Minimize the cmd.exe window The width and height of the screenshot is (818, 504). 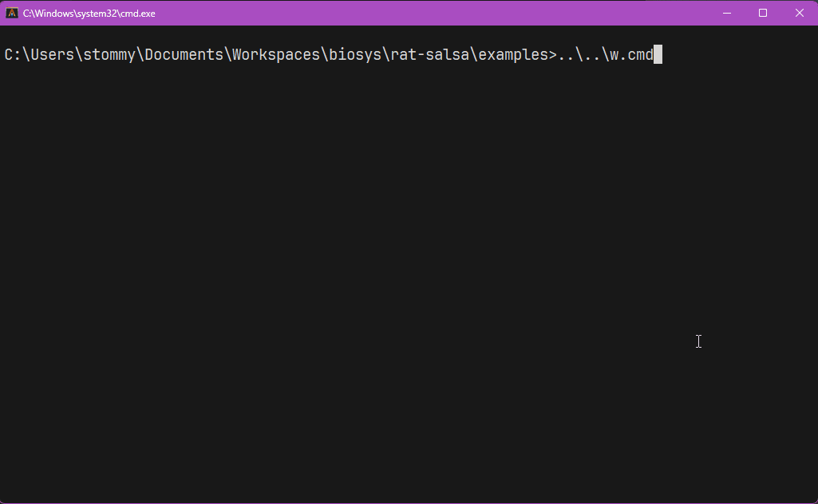click(727, 13)
